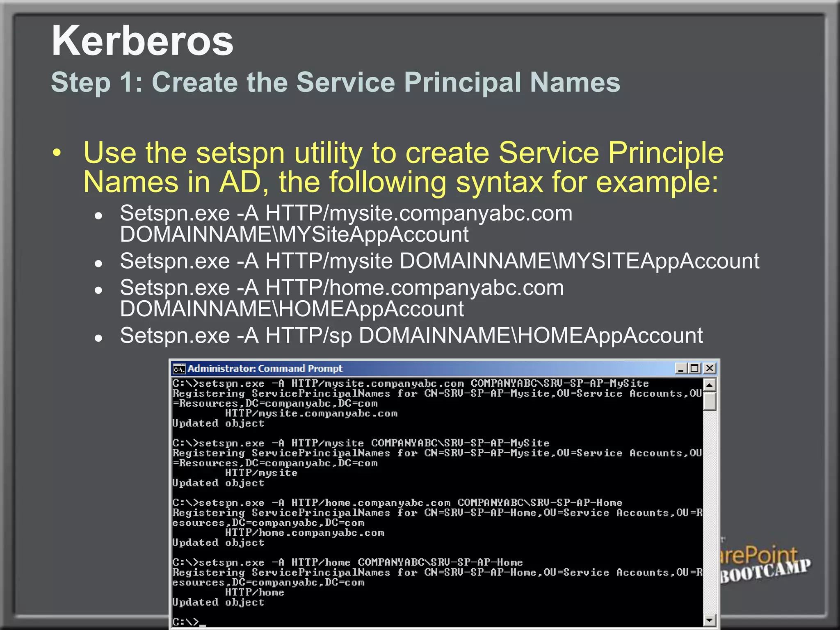Click the bullet 'Setspn.exe -A HTTP/sp DOMAINNAME\HOMEAppAccount'
Screen dimensions: 840x630
411,336
